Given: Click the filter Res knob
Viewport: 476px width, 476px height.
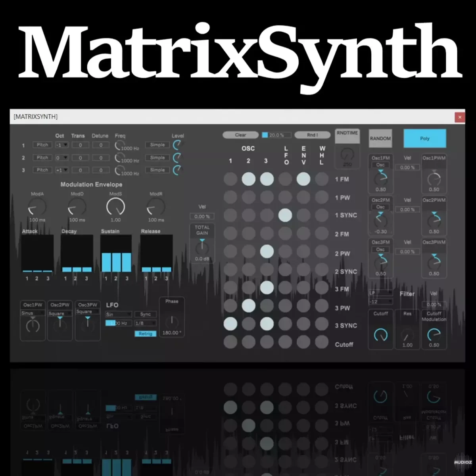Looking at the screenshot, I should coord(407,336).
